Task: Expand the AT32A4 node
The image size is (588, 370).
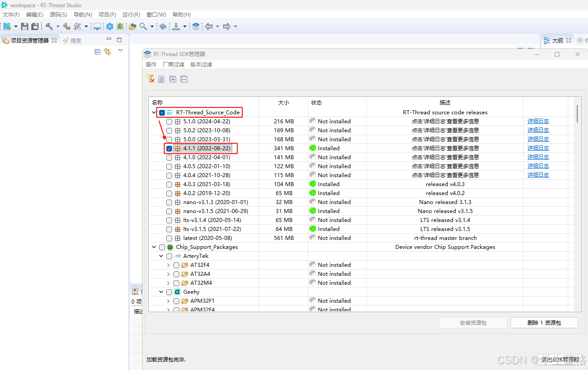Action: point(169,274)
